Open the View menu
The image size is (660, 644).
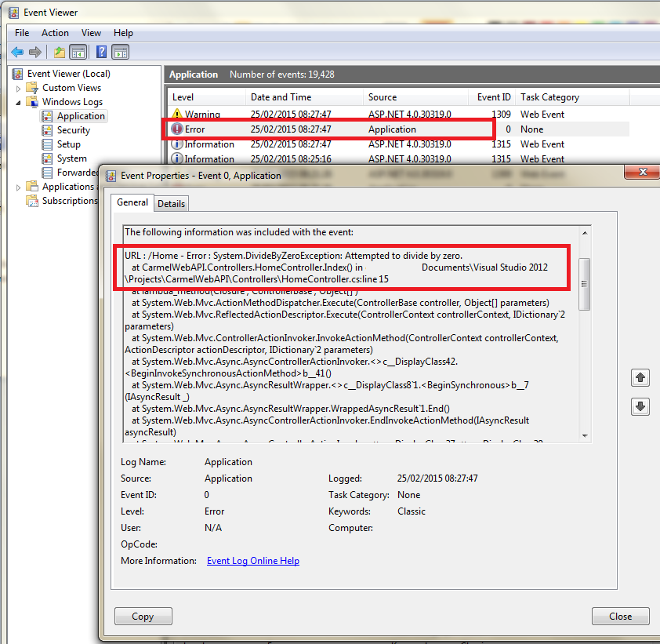click(x=91, y=33)
